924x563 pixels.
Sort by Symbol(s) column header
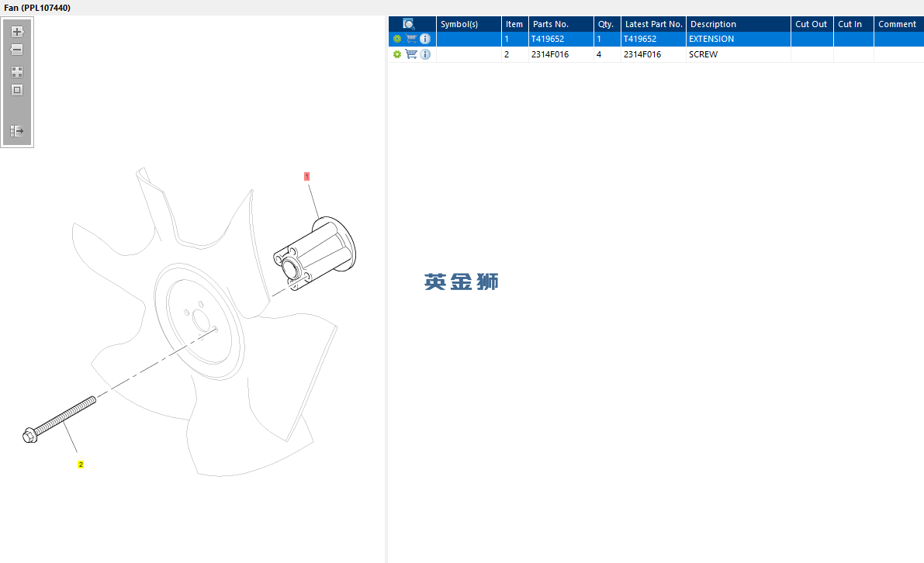click(x=469, y=24)
